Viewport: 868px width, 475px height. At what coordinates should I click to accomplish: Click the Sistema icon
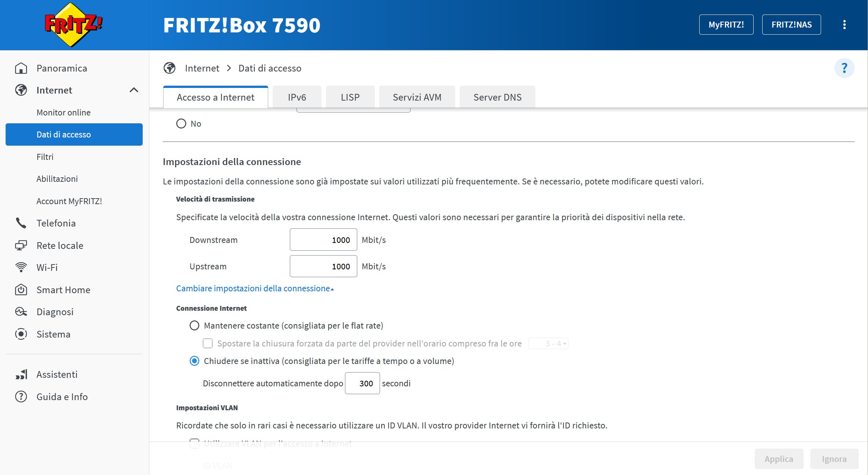[x=21, y=334]
